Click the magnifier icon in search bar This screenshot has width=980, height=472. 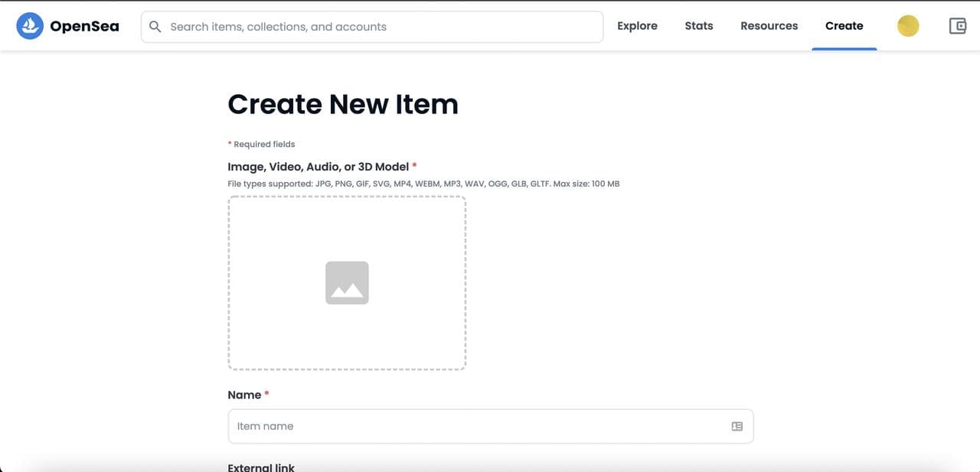pyautogui.click(x=155, y=27)
